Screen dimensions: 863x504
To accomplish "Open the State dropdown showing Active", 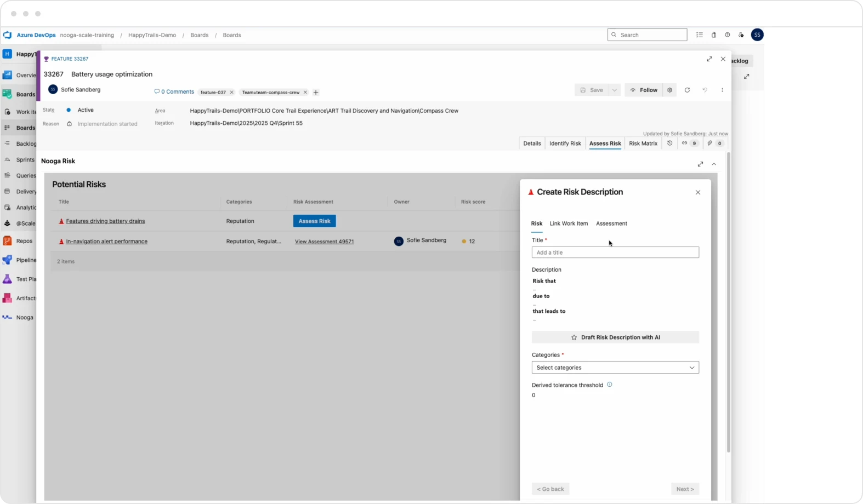I will coord(85,110).
